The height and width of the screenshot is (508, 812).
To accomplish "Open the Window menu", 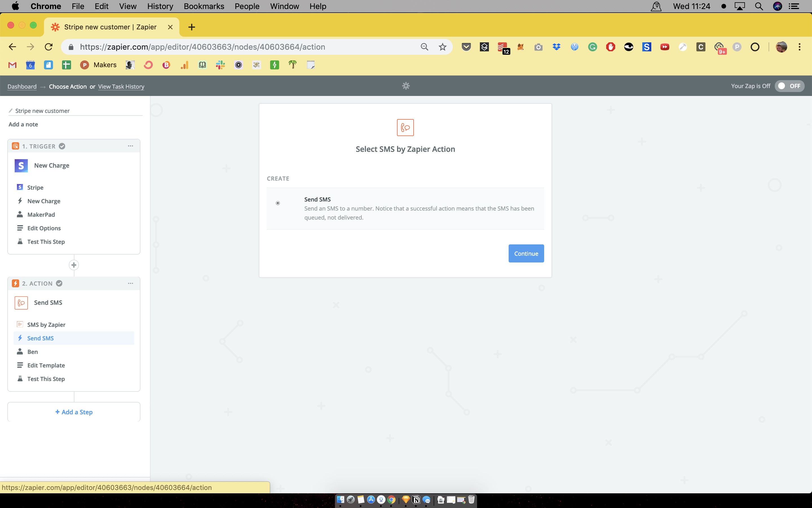I will (284, 6).
